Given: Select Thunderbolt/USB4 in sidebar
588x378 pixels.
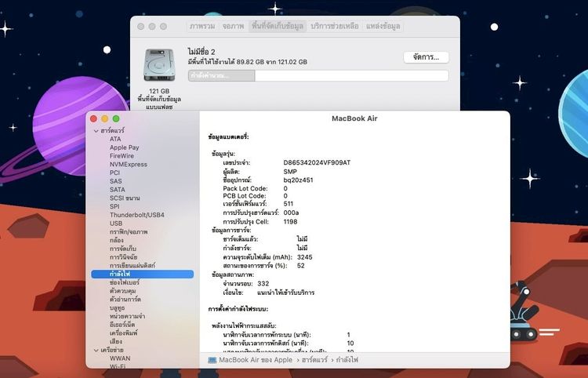Looking at the screenshot, I should click(x=137, y=215).
